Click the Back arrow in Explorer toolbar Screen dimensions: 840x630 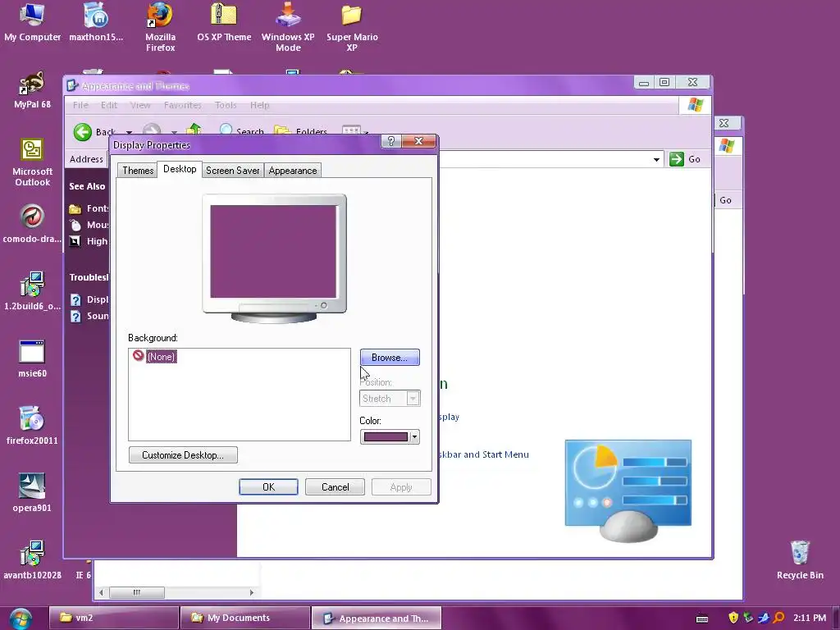[83, 132]
